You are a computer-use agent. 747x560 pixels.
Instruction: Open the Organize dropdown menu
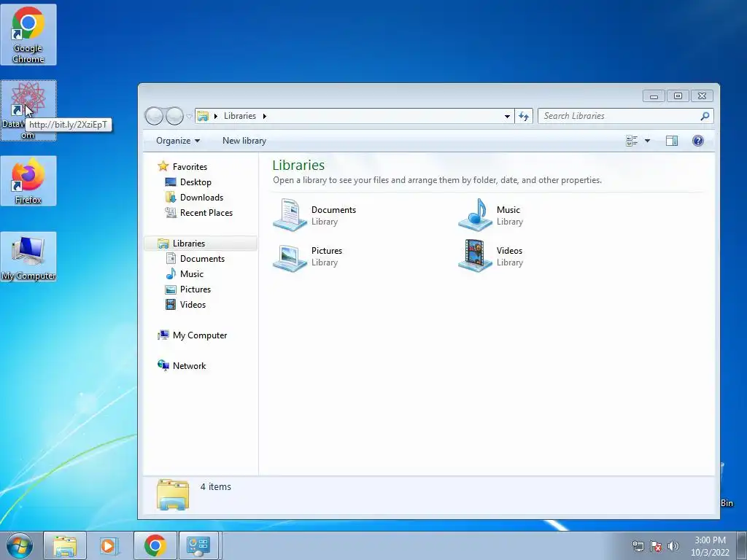pos(178,141)
